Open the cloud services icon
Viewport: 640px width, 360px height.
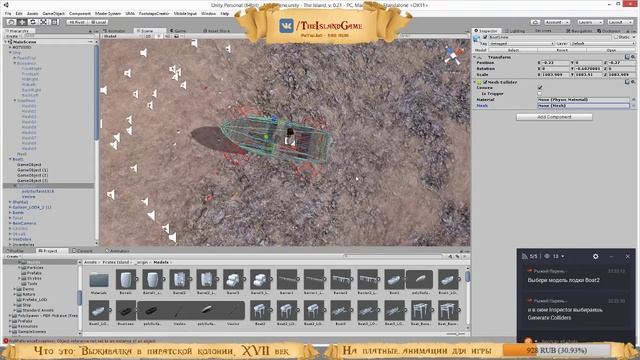click(x=536, y=22)
